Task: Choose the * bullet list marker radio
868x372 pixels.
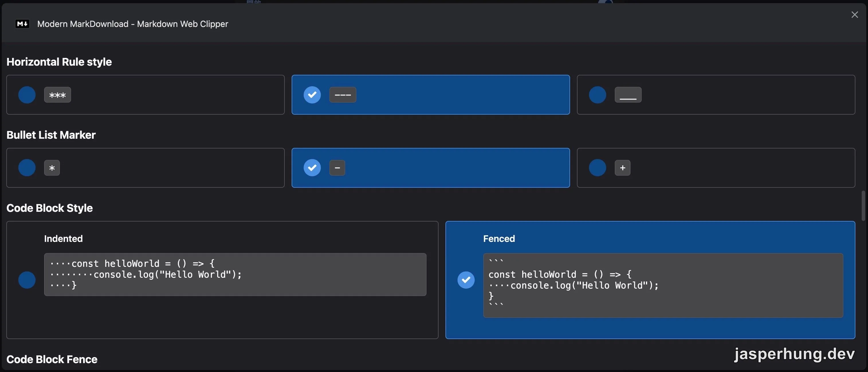Action: [x=27, y=168]
